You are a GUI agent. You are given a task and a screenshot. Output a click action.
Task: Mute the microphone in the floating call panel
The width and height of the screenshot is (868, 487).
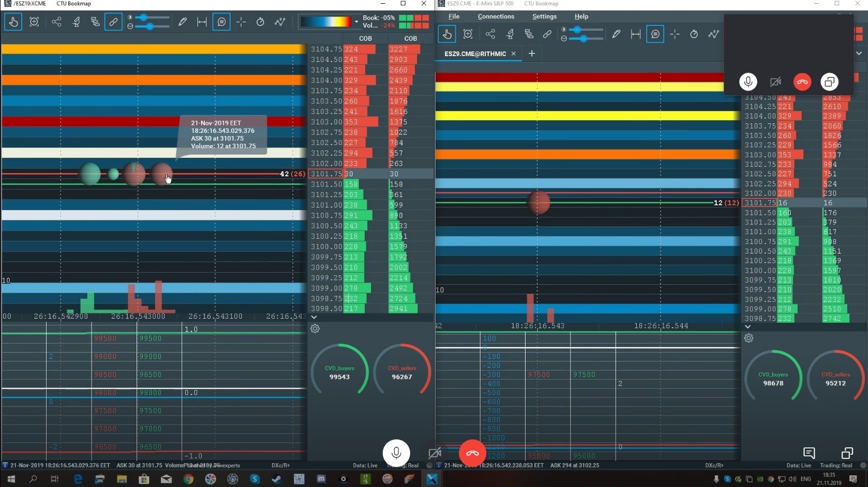click(x=748, y=82)
